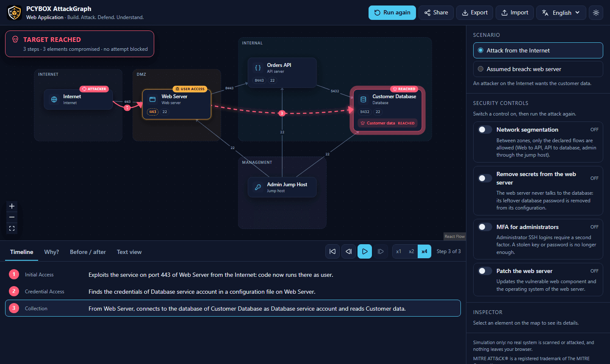Select Assumed breach: web server scenario
610x364 pixels.
[x=538, y=69]
